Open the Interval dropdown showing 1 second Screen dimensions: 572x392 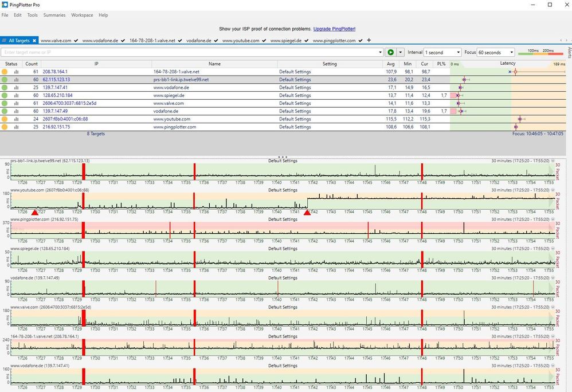click(x=442, y=52)
